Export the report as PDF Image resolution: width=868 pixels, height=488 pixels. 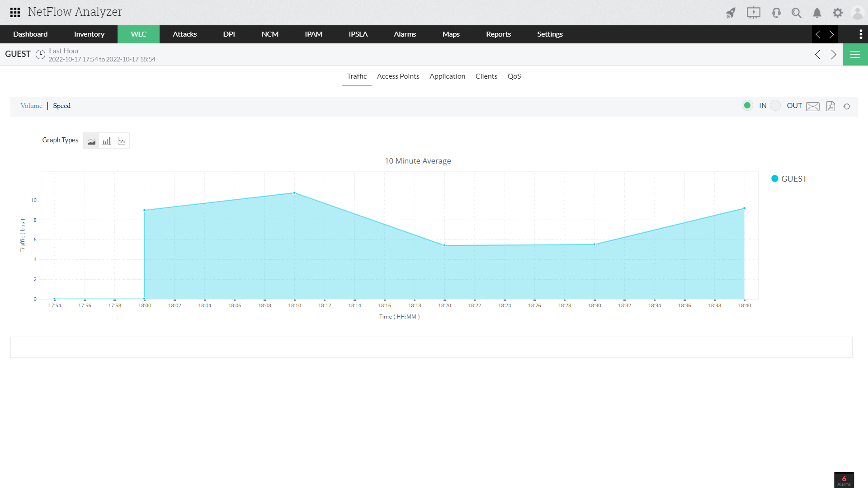(x=830, y=106)
